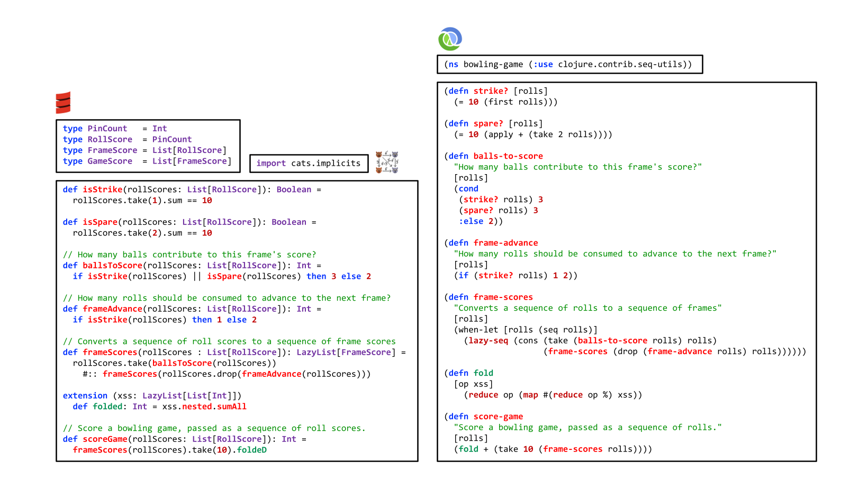Click 'foldeD' at the end of Scala code

[252, 450]
